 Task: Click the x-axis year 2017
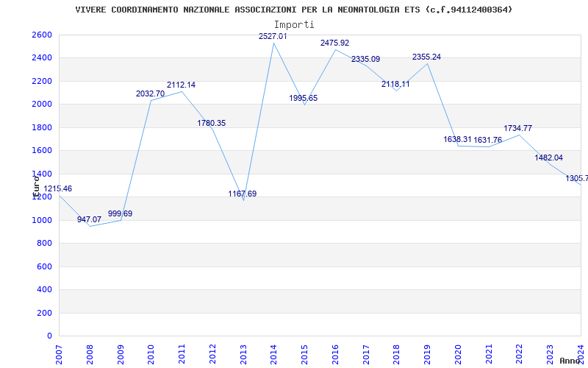[x=366, y=354]
